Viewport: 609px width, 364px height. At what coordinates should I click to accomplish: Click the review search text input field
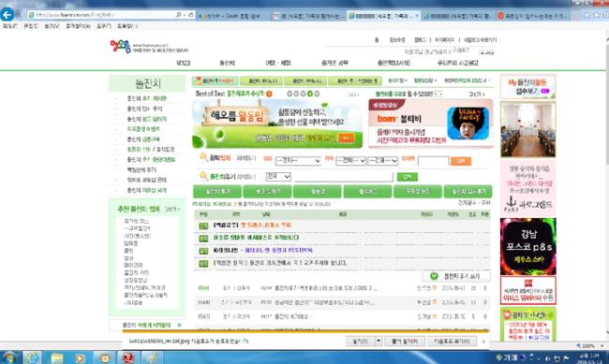point(344,177)
